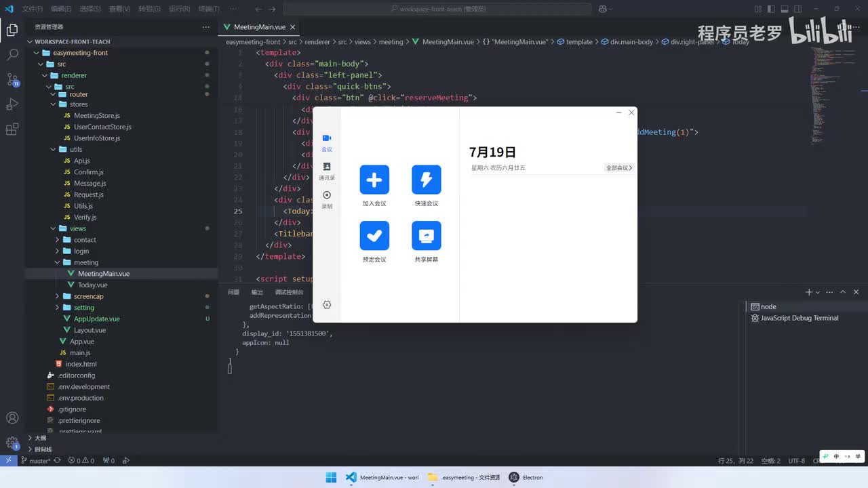Open the 选择(S) menu
The height and width of the screenshot is (488, 868).
tap(90, 9)
